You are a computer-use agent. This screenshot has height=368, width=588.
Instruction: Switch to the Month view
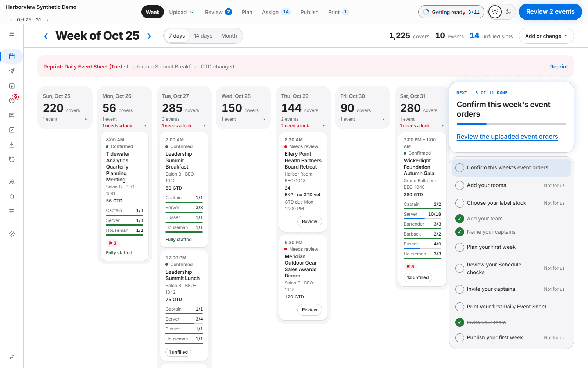[229, 36]
